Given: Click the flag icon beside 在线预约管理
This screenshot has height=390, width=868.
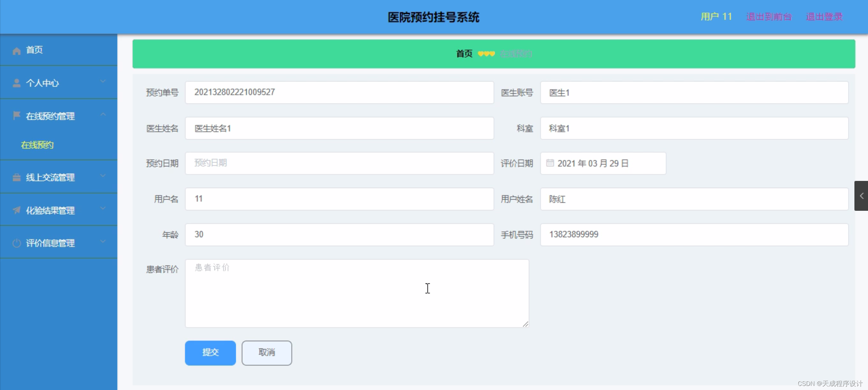Looking at the screenshot, I should [16, 115].
